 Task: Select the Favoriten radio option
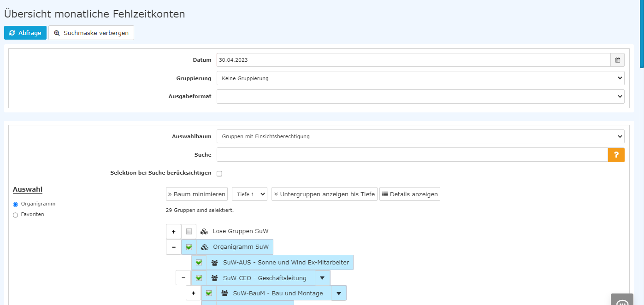(16, 215)
